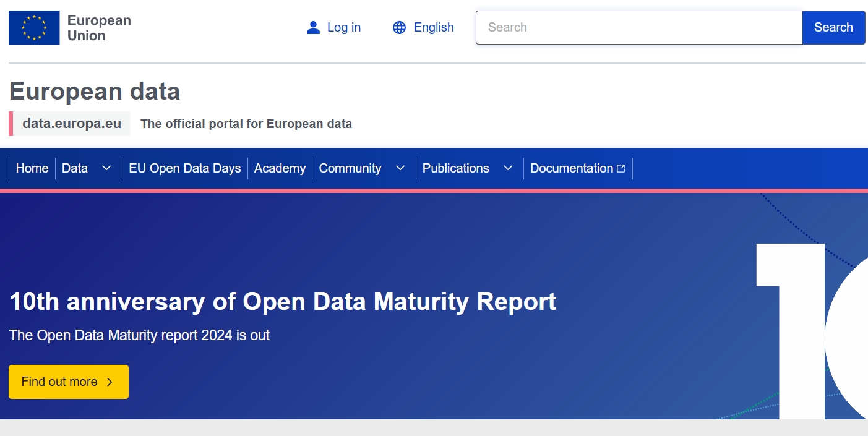Click the European data site title
868x436 pixels.
point(95,92)
